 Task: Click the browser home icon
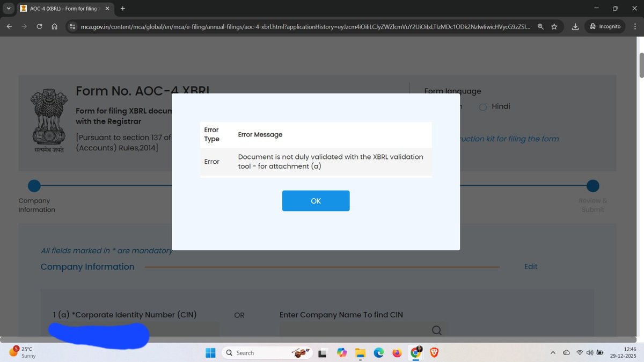coord(55,26)
